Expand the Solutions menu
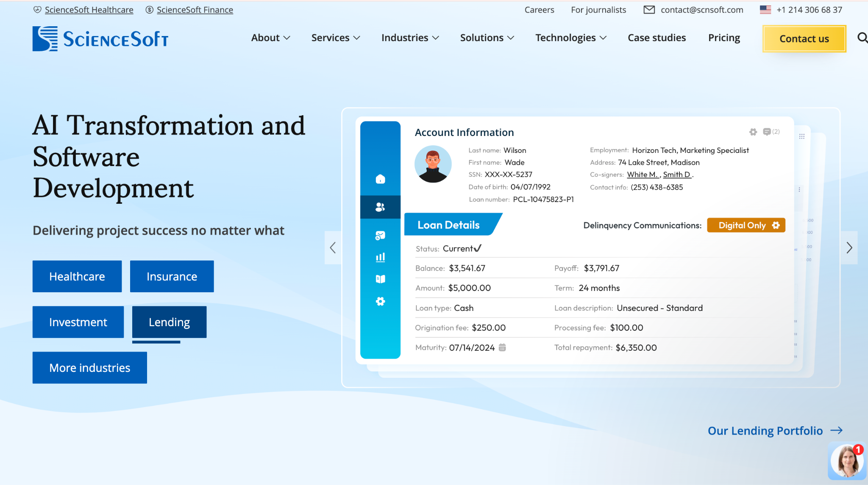Viewport: 868px width, 485px height. [x=487, y=38]
